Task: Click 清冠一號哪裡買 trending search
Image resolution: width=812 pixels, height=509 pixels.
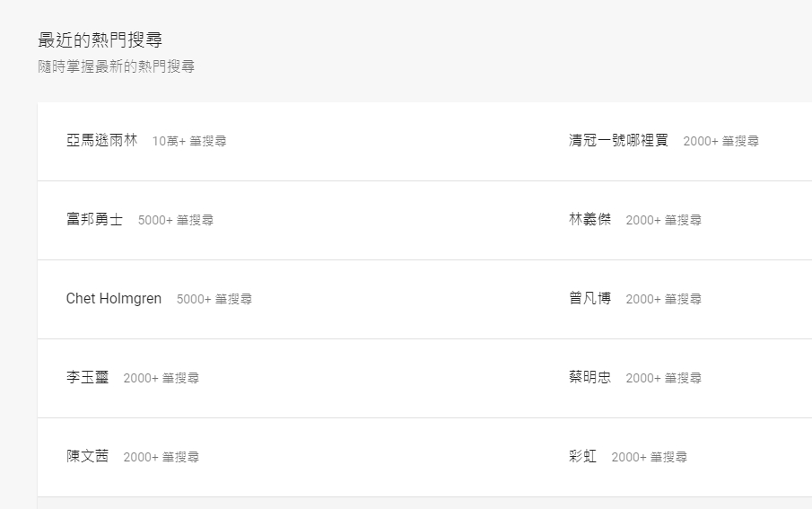Action: point(618,141)
